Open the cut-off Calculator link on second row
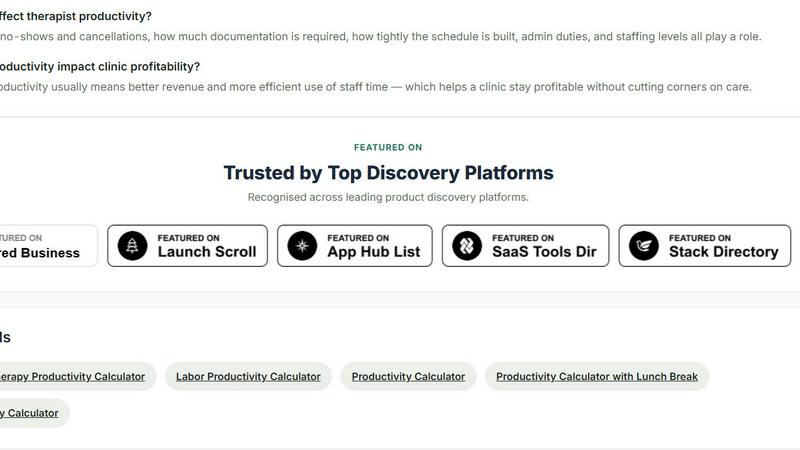This screenshot has height=450, width=800. (x=29, y=413)
